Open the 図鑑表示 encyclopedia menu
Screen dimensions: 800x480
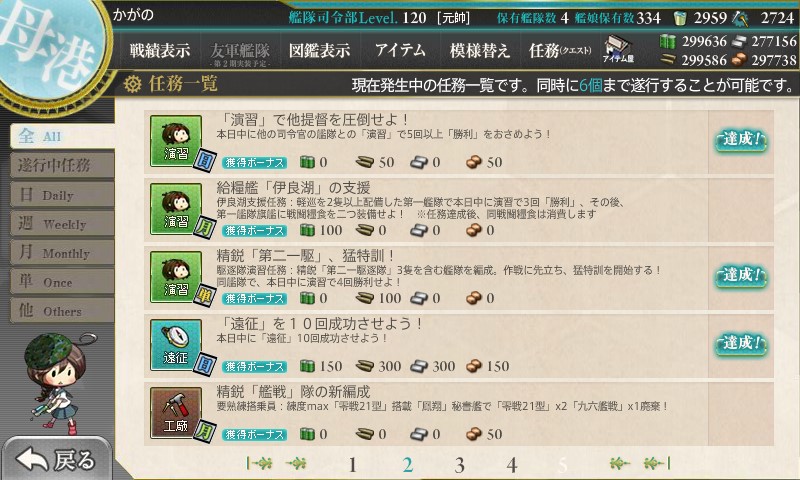pos(319,50)
